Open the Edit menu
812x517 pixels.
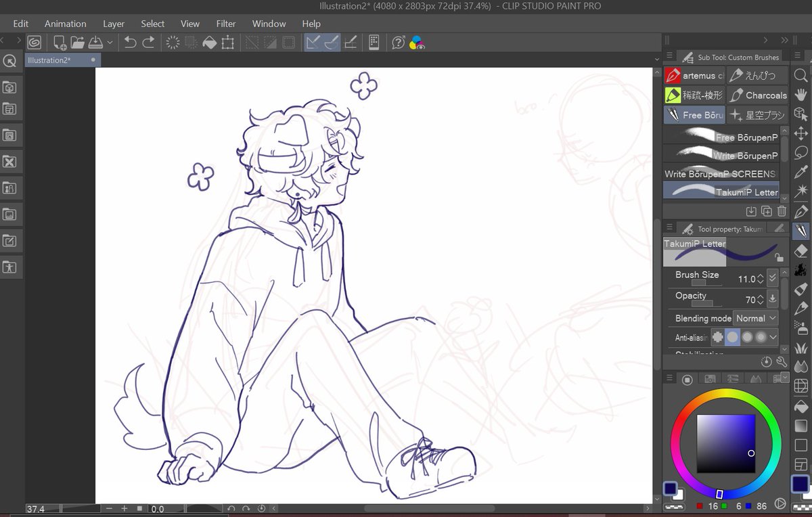click(x=21, y=23)
